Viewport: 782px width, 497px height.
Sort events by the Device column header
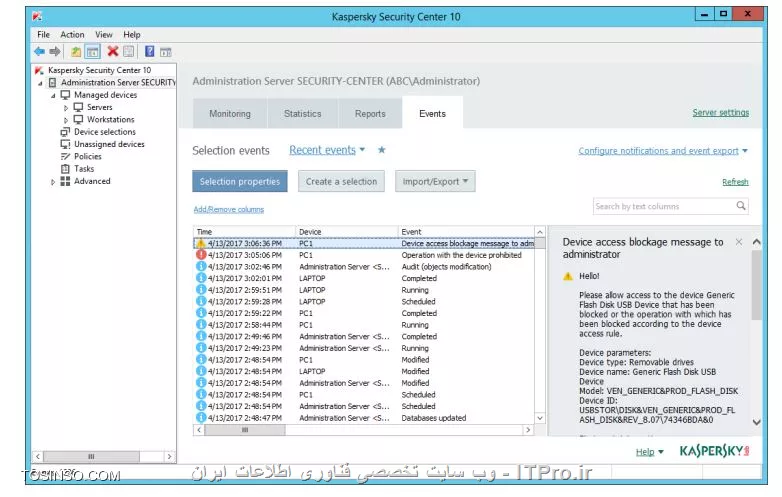347,232
